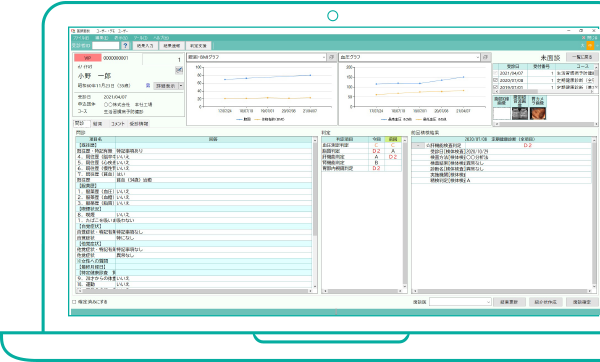This screenshot has width=600, height=362.
Task: Switch to the コメント tab
Action: [x=117, y=124]
